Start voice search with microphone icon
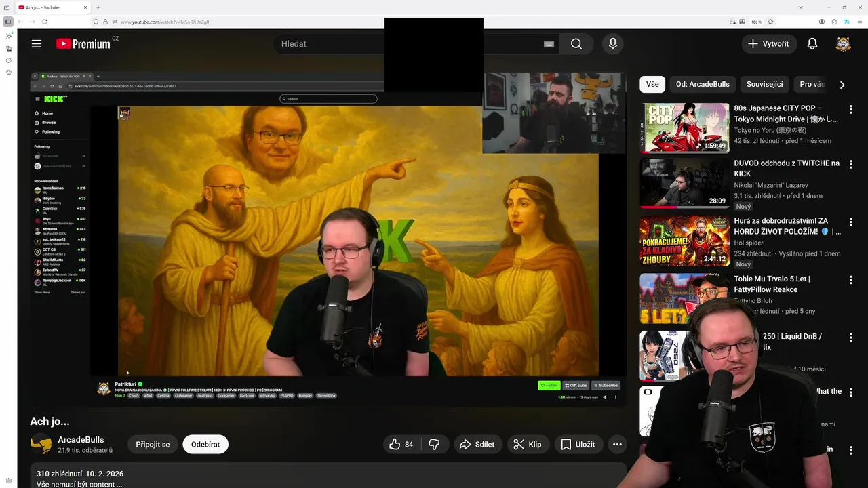The height and width of the screenshot is (488, 868). (x=613, y=43)
